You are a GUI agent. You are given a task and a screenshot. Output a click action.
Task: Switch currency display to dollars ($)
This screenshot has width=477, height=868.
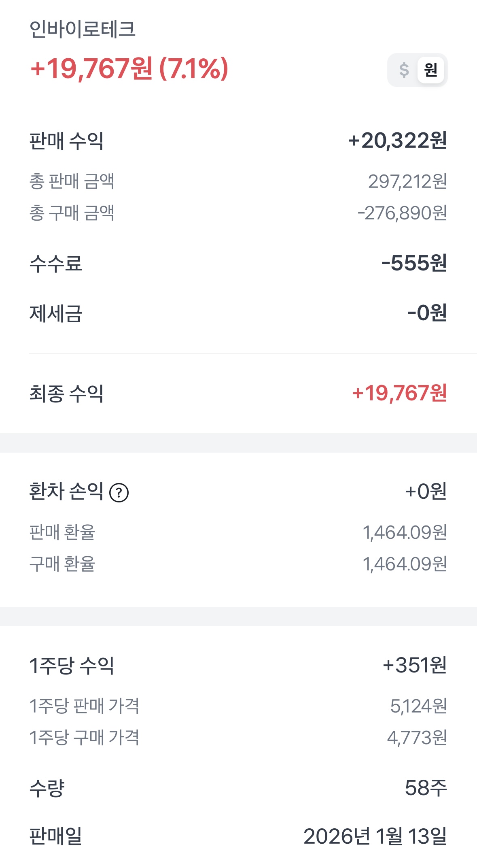pos(403,70)
